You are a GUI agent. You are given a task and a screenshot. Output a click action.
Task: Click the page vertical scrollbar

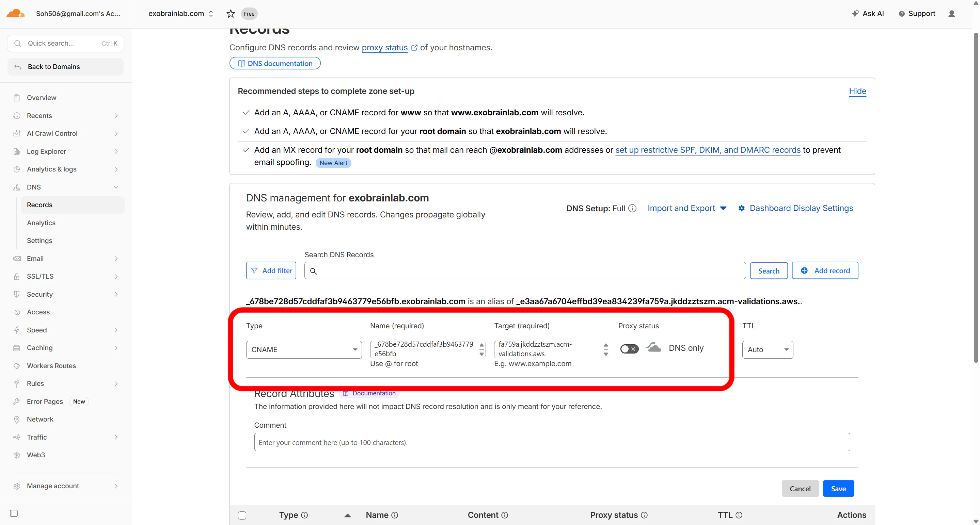coord(976,198)
